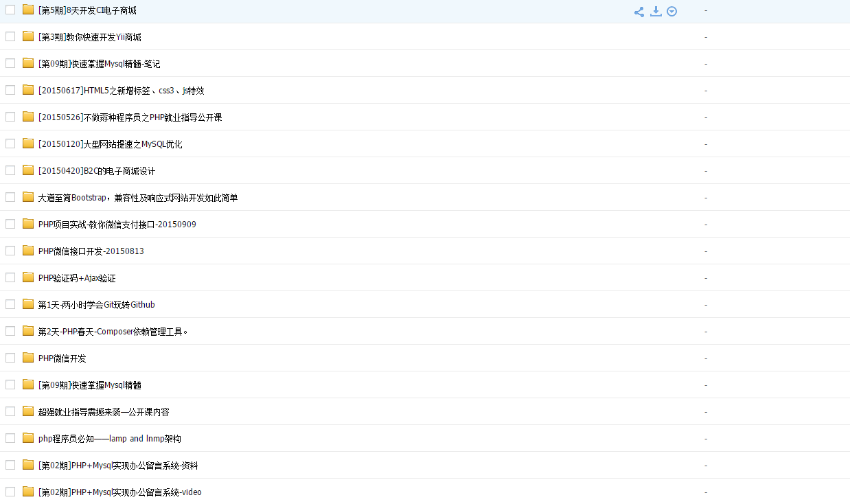The width and height of the screenshot is (850, 504).
Task: Click the folder icon for PHP项目实战-教你微信支付接口
Action: click(x=28, y=224)
